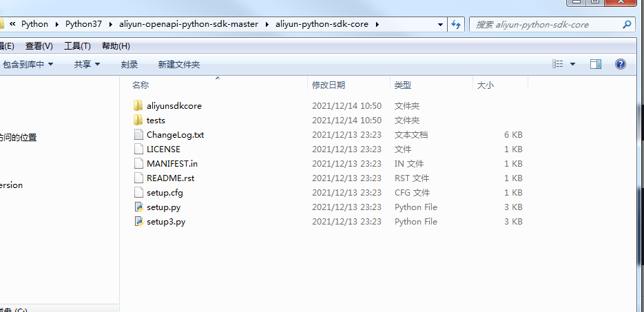Expand the address bar history dropdown
Viewport: 644px width, 312px height.
[440, 24]
